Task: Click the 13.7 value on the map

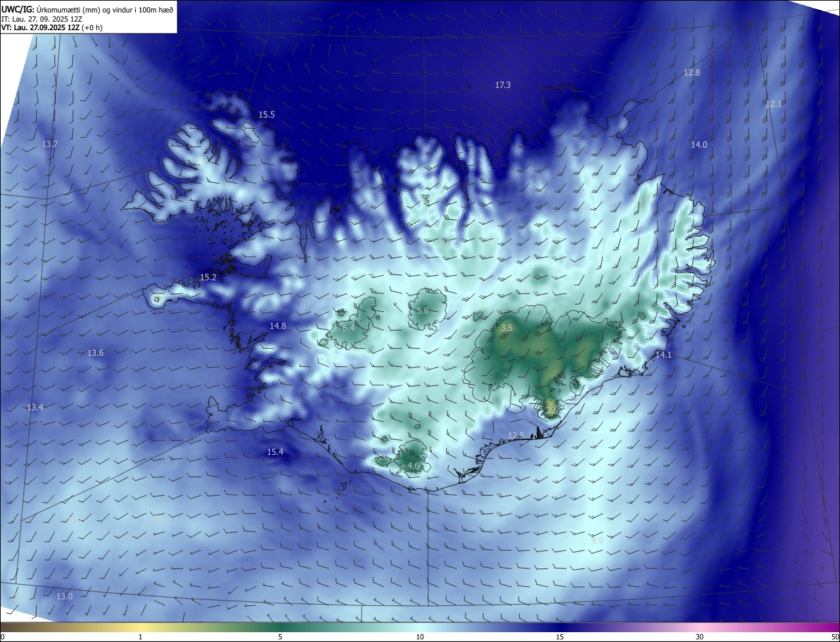Action: point(50,144)
